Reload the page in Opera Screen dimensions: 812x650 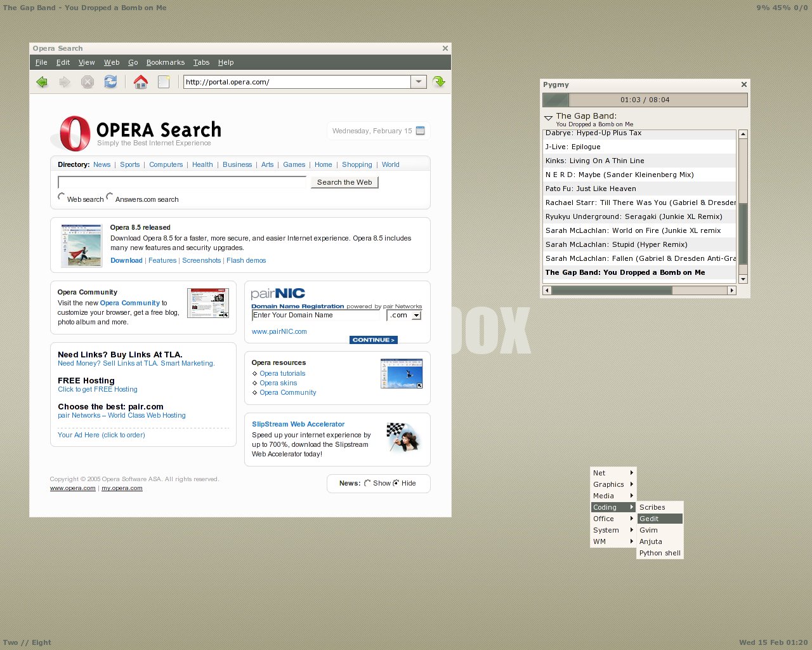[x=110, y=82]
